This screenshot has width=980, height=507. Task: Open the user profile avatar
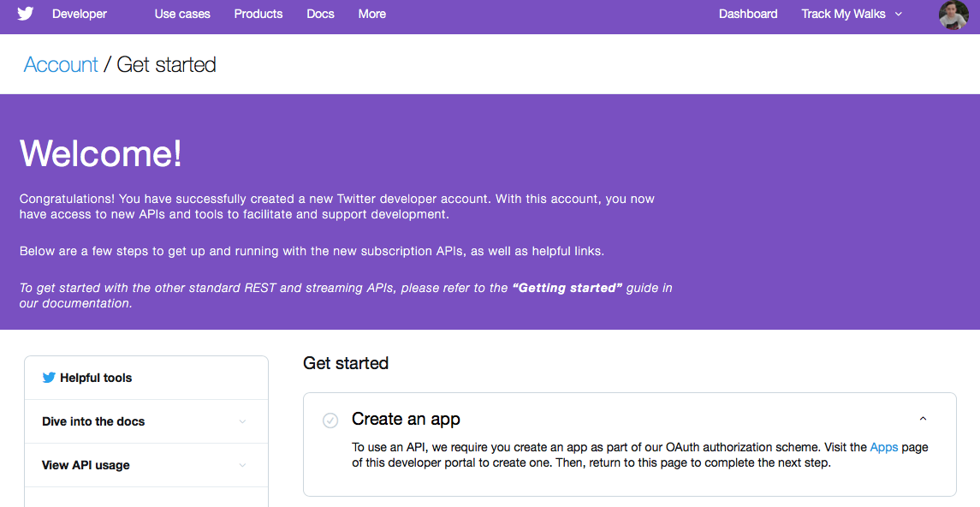click(x=953, y=15)
